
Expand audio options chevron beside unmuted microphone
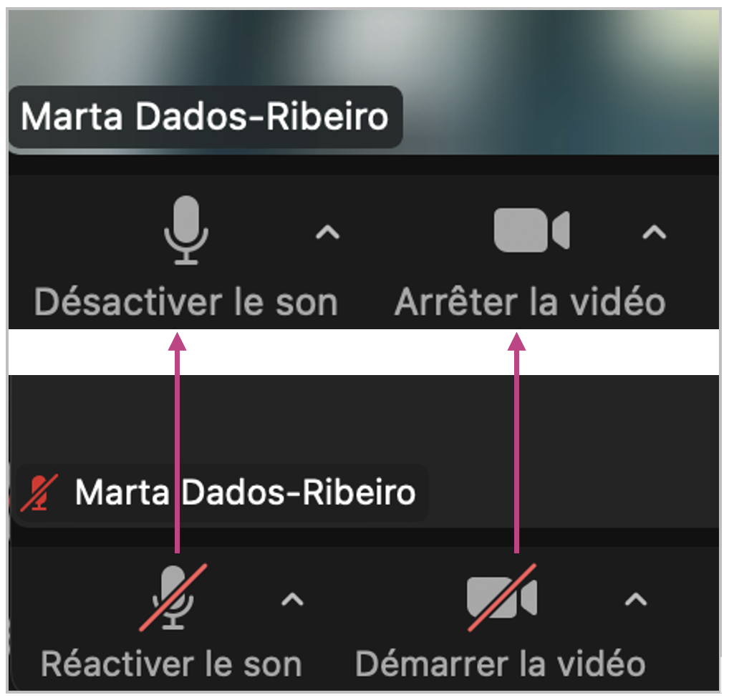coord(328,232)
